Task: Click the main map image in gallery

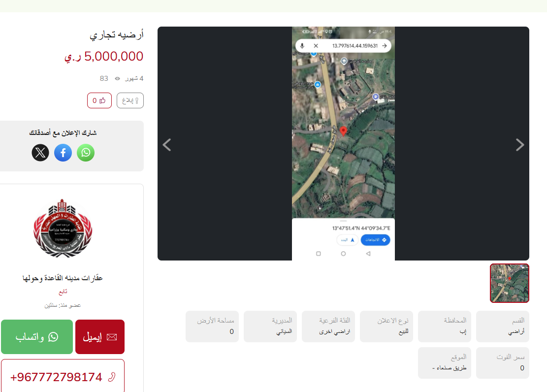Action: click(x=343, y=143)
